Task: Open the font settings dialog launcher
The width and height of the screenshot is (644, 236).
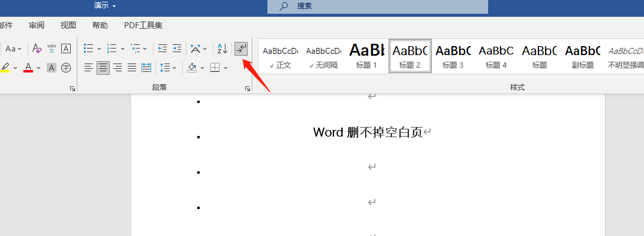Action: 73,88
